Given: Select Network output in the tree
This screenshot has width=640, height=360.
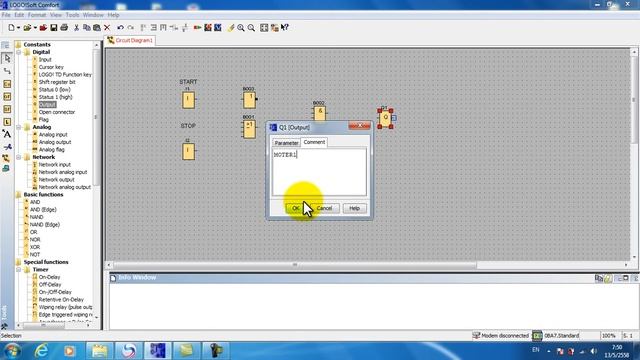Looking at the screenshot, I should [x=56, y=180].
